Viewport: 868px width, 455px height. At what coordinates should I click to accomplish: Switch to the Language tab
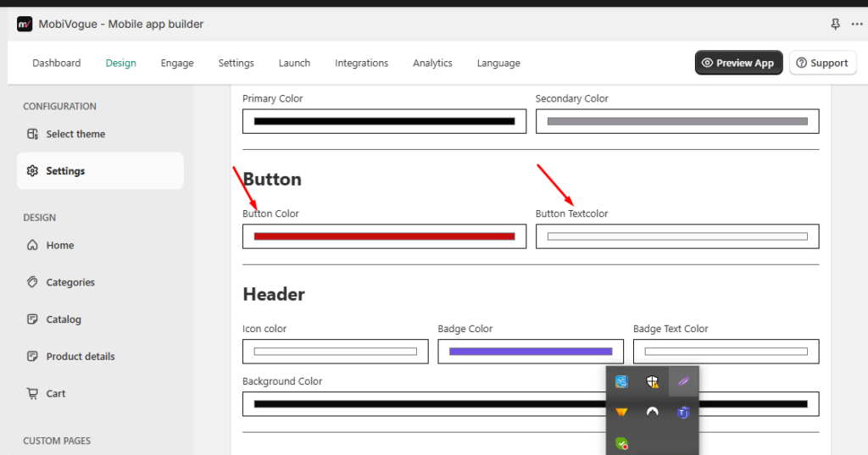tap(498, 63)
